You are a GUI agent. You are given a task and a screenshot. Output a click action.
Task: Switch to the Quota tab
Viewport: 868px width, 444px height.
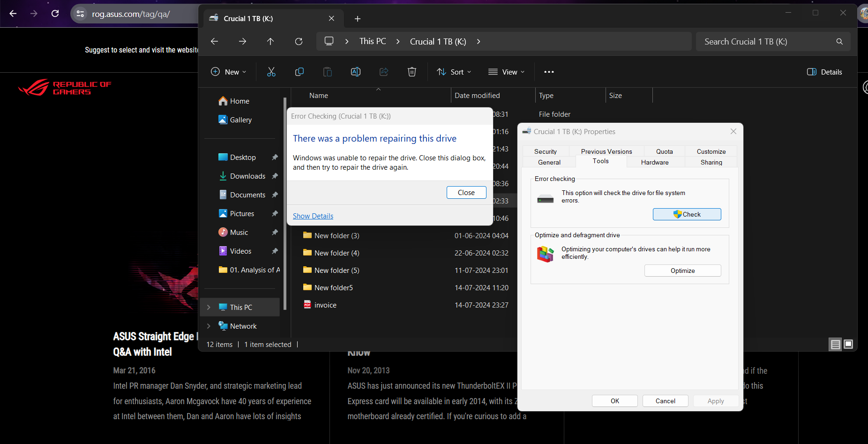click(x=665, y=151)
